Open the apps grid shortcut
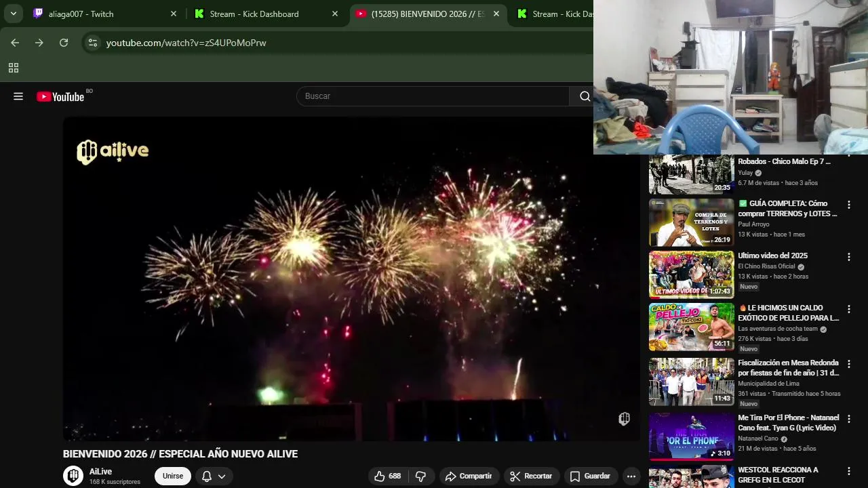The height and width of the screenshot is (488, 868). click(14, 68)
